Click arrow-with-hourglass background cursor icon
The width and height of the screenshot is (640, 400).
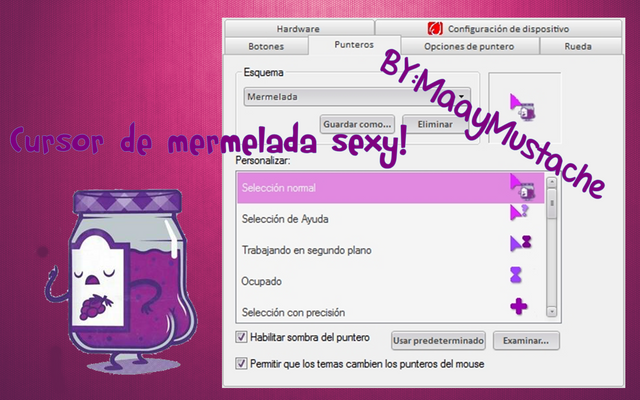(x=521, y=243)
